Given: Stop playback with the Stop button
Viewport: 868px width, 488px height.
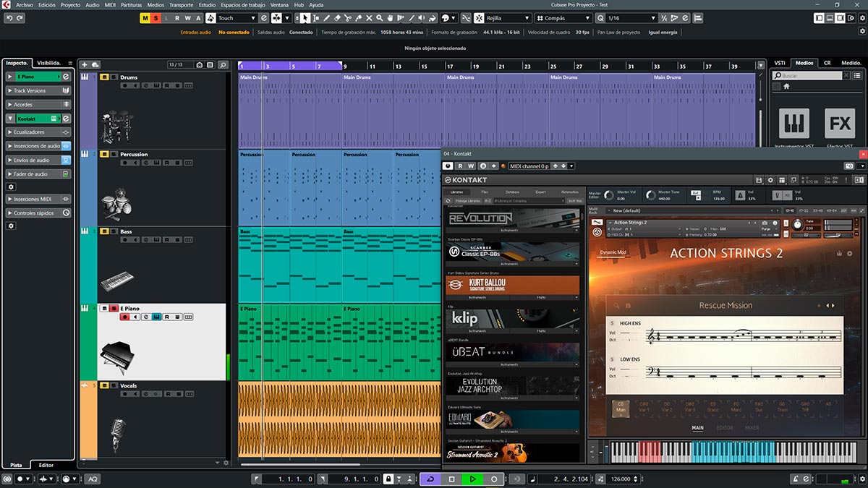Looking at the screenshot, I should [x=452, y=479].
